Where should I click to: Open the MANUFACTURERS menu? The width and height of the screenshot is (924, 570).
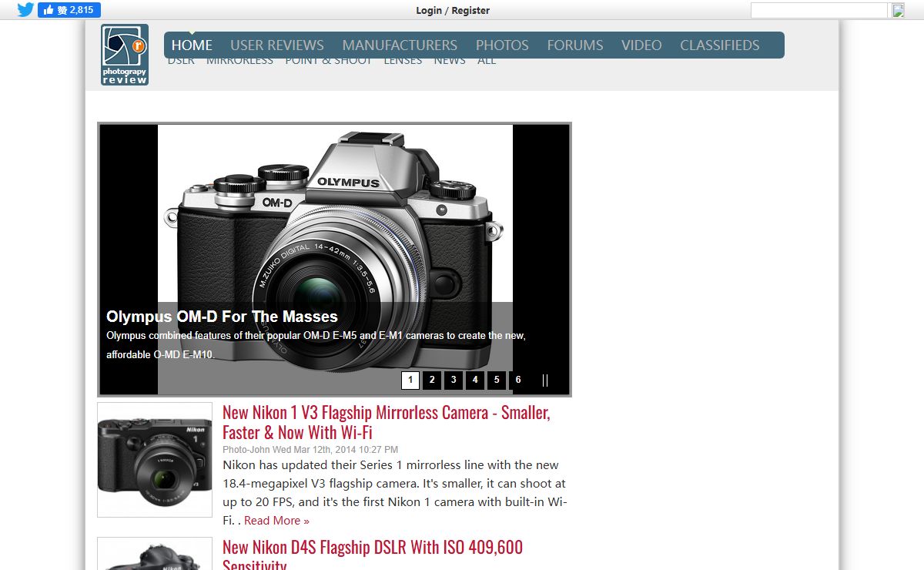coord(400,45)
